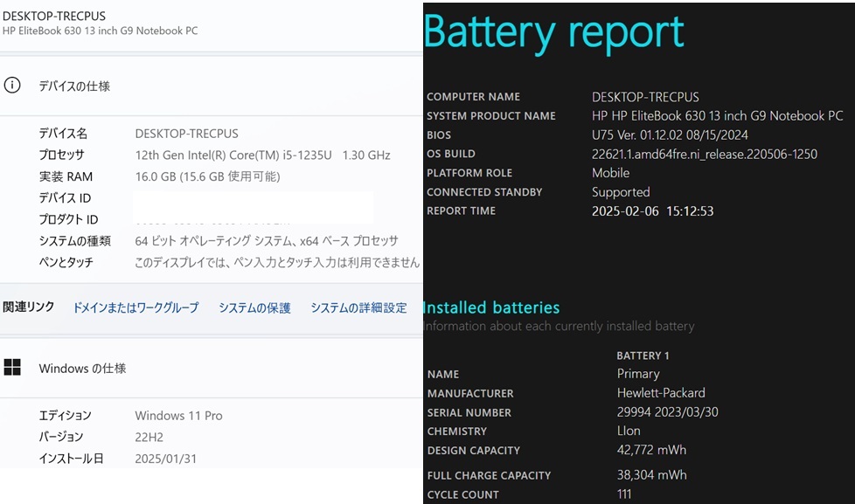Click the Windows logo icon beside Windows の仕様
The width and height of the screenshot is (855, 504).
point(12,367)
